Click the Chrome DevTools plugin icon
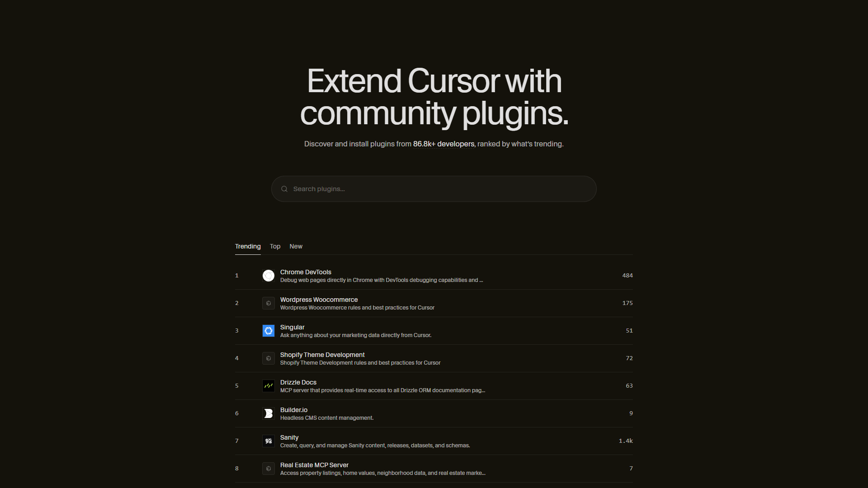This screenshot has height=488, width=868. [269, 276]
